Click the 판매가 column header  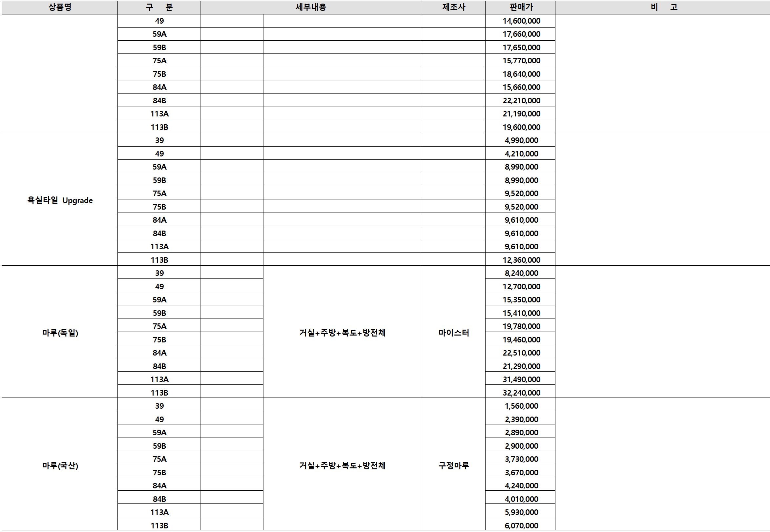tap(521, 7)
